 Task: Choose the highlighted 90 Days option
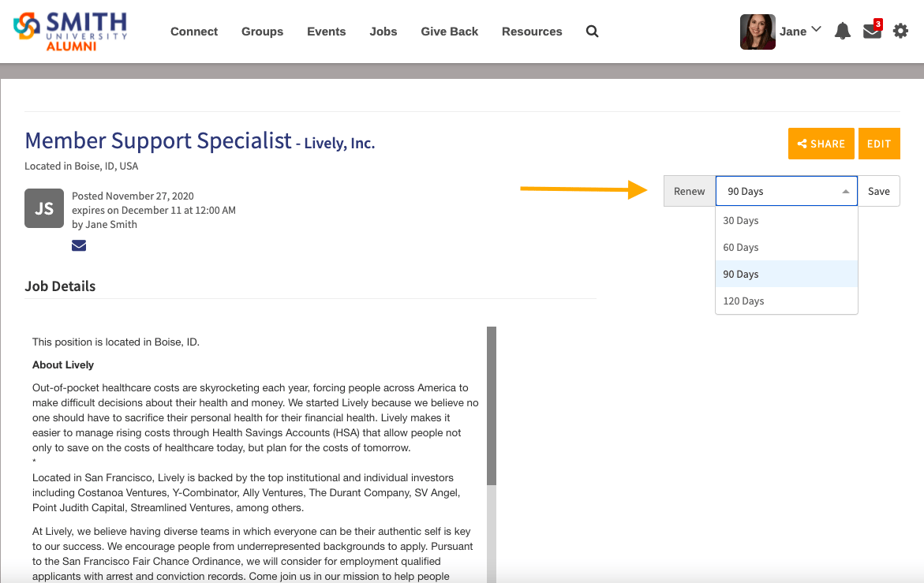786,274
